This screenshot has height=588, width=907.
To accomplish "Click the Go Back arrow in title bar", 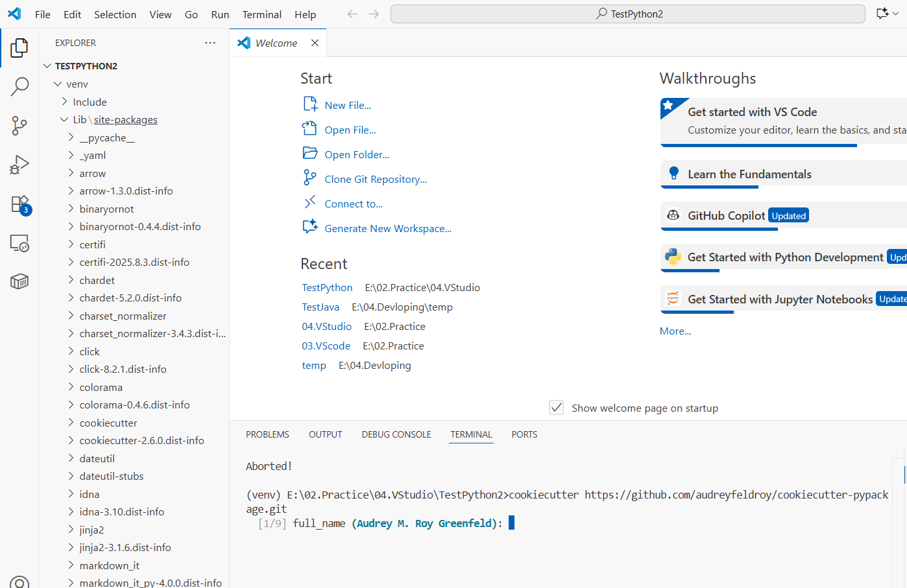I will 352,14.
